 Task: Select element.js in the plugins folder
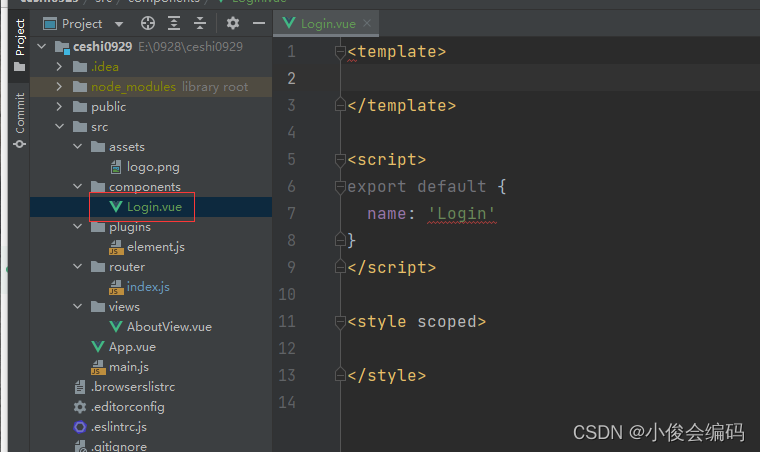[x=156, y=247]
